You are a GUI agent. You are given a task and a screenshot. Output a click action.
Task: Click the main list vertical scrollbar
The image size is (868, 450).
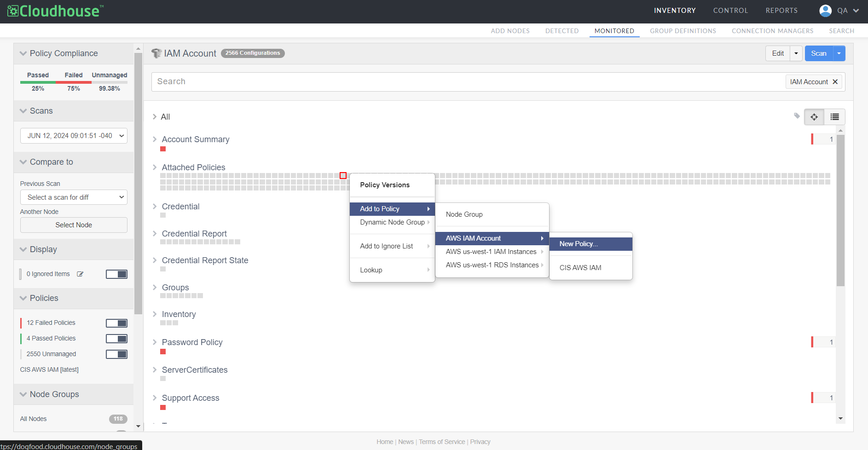click(x=840, y=210)
